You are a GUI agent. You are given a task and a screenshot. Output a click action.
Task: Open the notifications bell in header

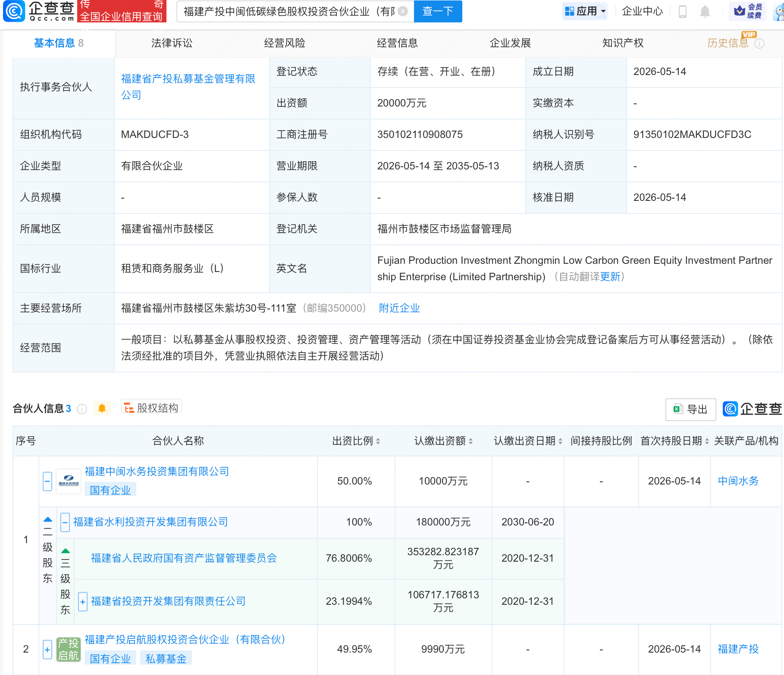(x=705, y=11)
